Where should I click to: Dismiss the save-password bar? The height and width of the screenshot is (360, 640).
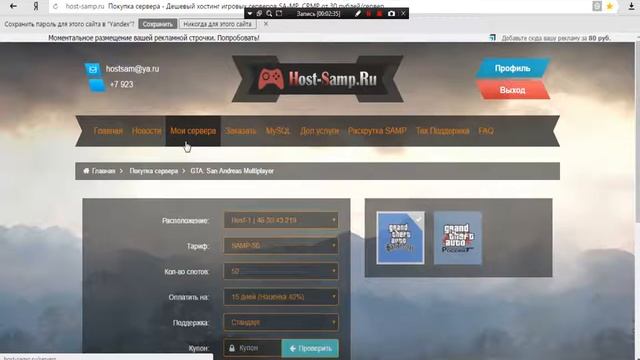point(266,24)
